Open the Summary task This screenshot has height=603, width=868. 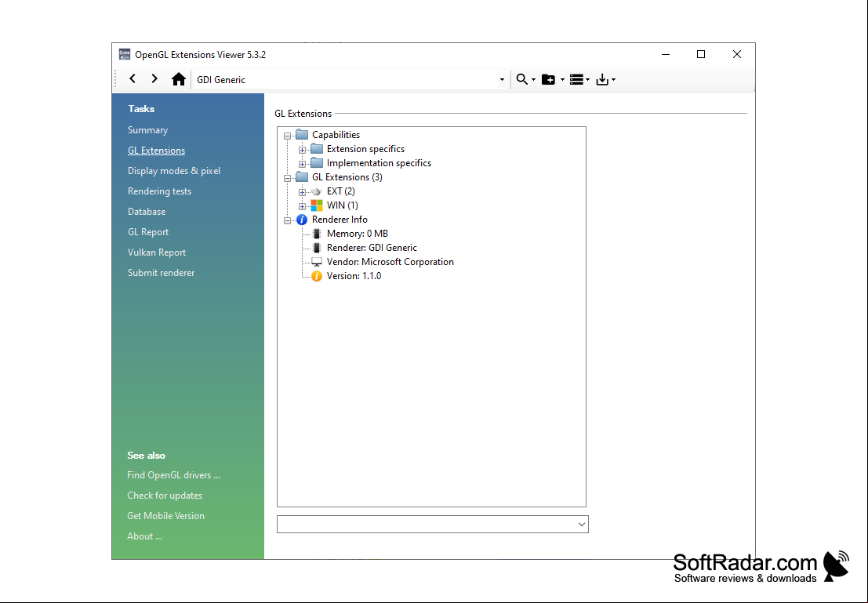coord(148,130)
